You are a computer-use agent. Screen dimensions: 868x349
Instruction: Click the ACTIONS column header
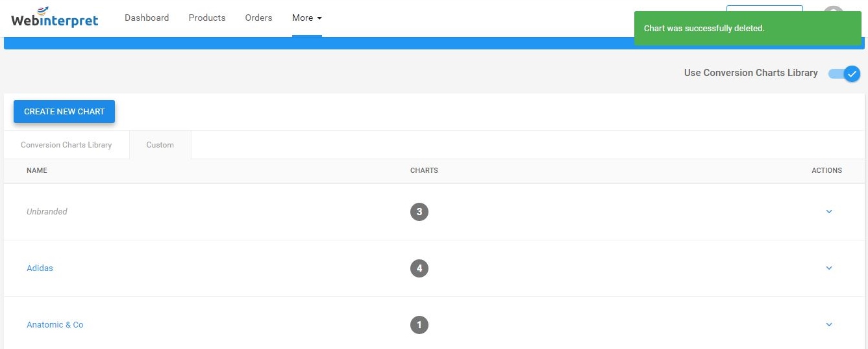click(826, 170)
